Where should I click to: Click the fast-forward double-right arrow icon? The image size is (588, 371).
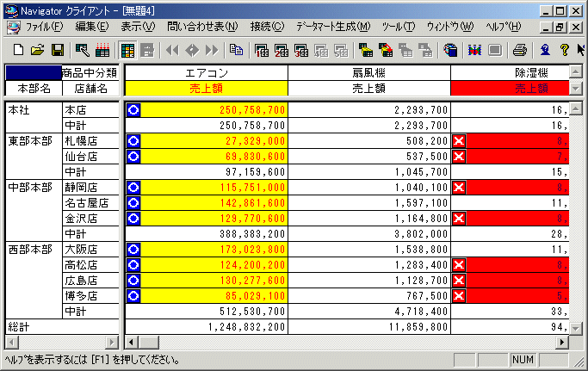pyautogui.click(x=212, y=50)
